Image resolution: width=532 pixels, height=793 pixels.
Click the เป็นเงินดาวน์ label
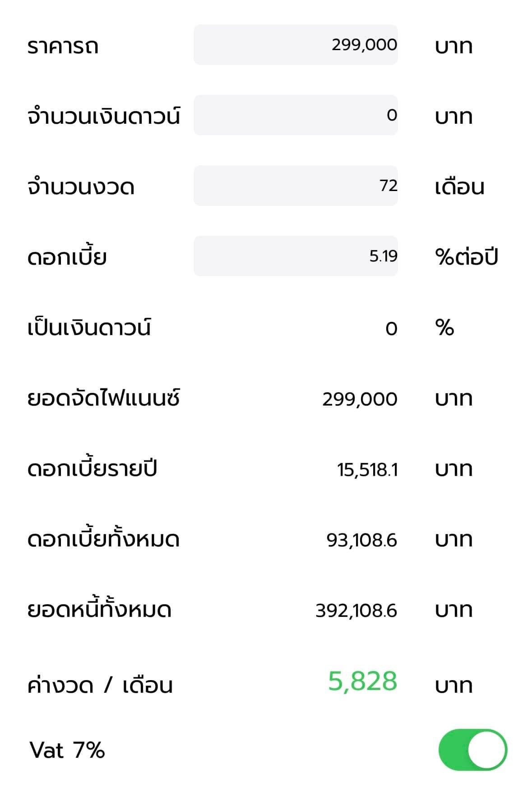tap(89, 327)
